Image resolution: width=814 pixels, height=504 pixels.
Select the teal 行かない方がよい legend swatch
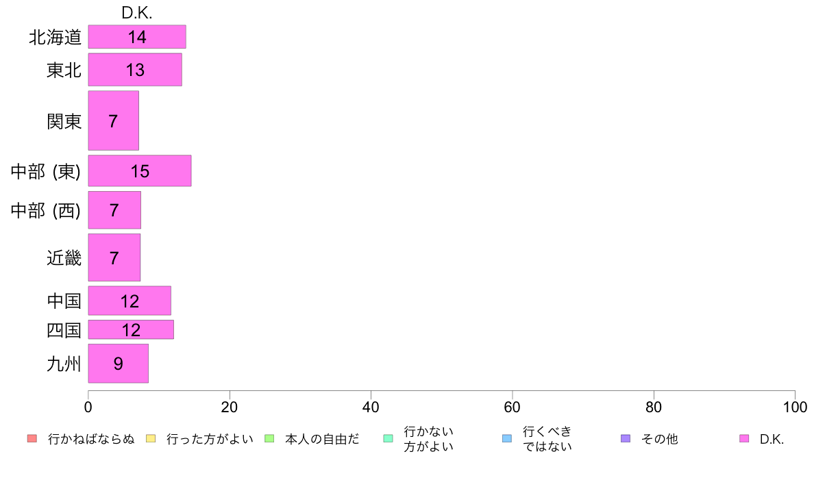click(x=388, y=439)
